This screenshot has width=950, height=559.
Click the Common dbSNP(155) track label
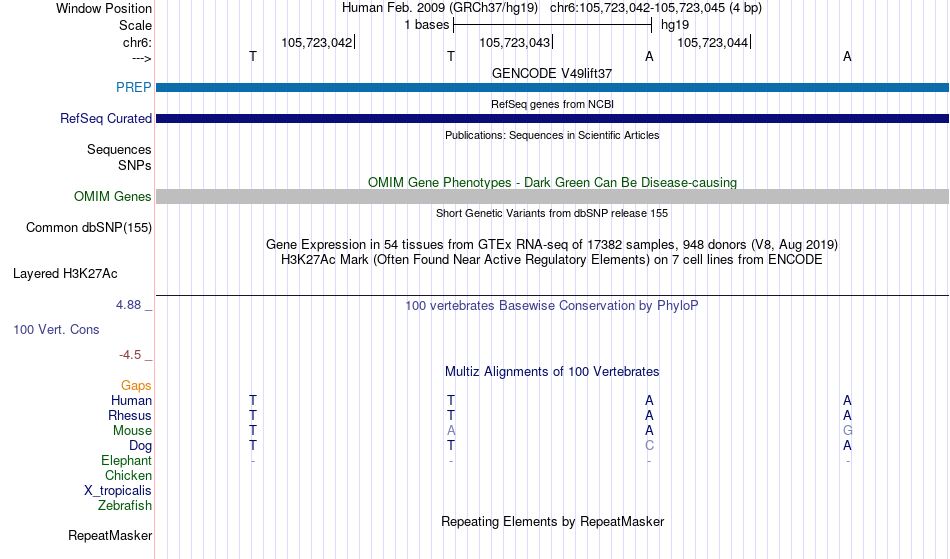point(88,228)
